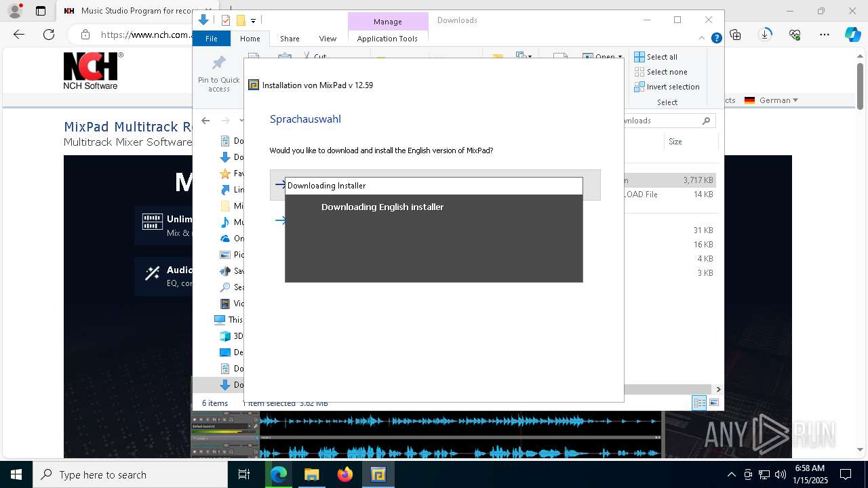Open the Manage contextual tab
This screenshot has width=868, height=488.
pos(388,22)
